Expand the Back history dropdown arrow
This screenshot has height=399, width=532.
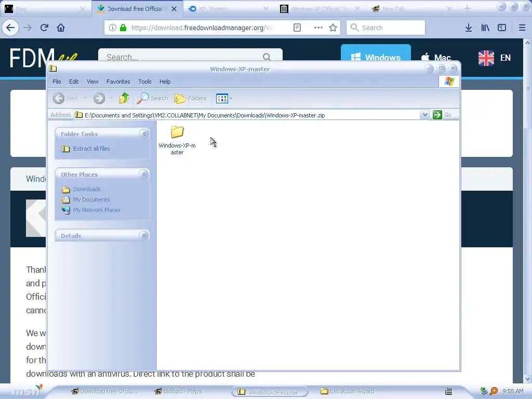(85, 98)
